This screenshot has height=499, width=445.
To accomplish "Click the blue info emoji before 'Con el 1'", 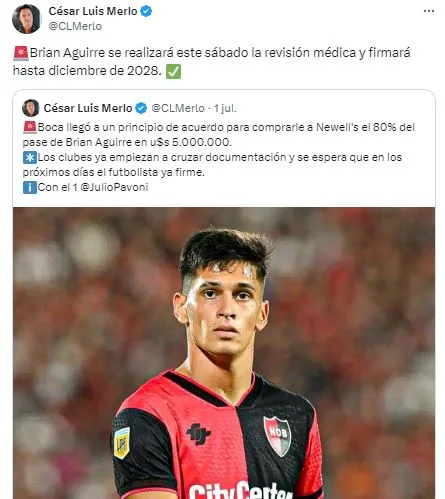I will (30, 188).
